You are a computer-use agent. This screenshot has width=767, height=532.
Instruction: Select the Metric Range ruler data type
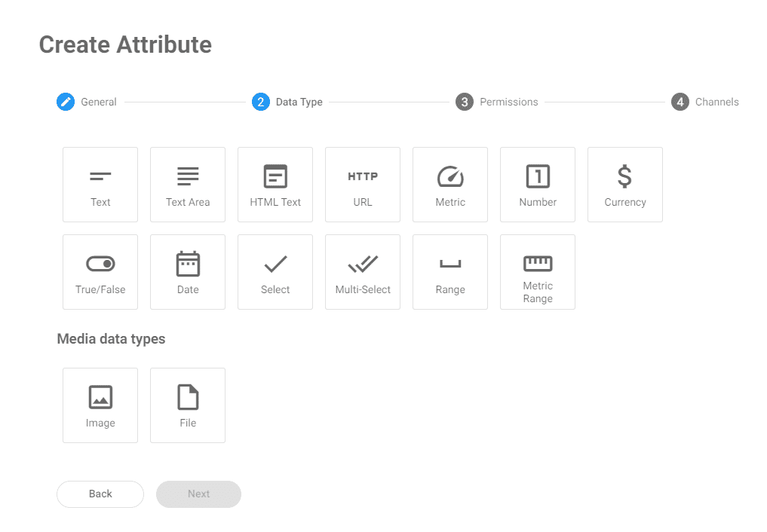pos(538,272)
